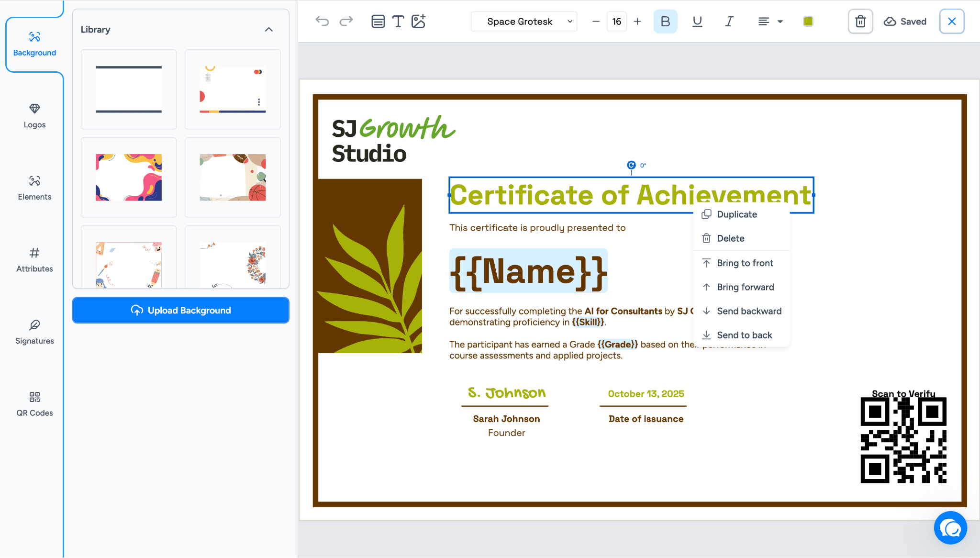Open the Space Grotesk font dropdown
The width and height of the screenshot is (980, 558).
[524, 22]
